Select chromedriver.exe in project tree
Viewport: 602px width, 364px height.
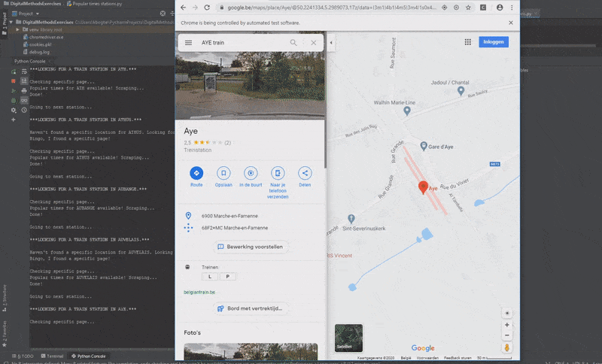46,37
